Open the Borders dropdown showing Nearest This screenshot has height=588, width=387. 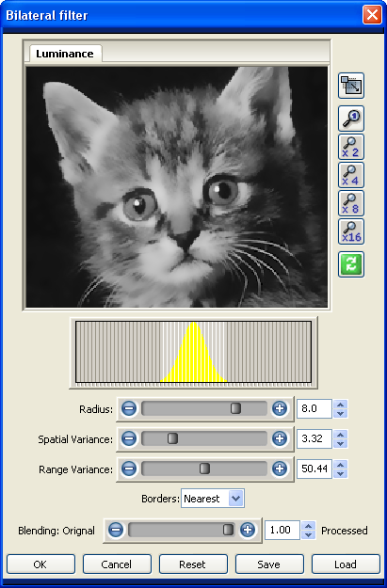coord(213,499)
